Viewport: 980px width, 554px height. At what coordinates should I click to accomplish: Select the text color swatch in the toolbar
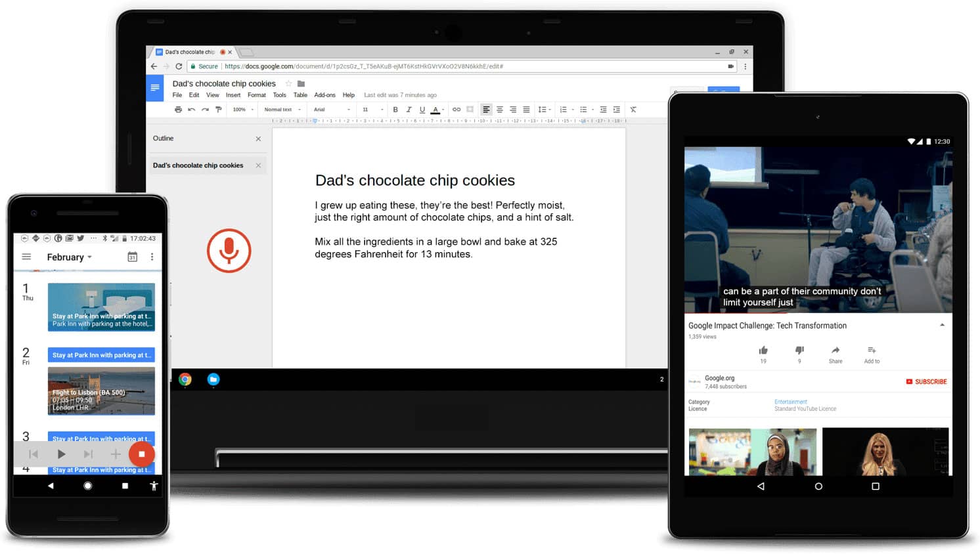pyautogui.click(x=434, y=110)
